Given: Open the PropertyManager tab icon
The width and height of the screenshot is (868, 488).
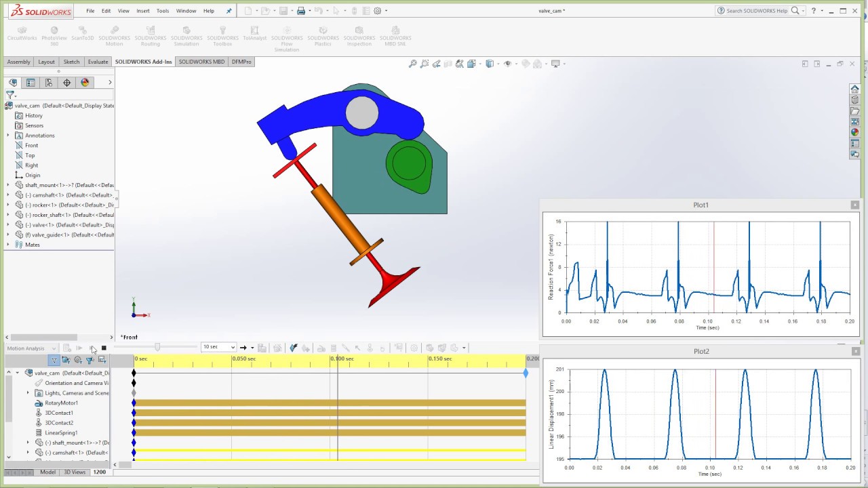Looking at the screenshot, I should (x=31, y=83).
